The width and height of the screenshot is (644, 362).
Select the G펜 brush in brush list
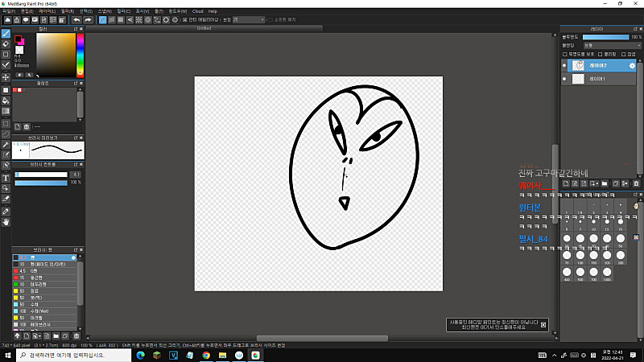[x=45, y=271]
